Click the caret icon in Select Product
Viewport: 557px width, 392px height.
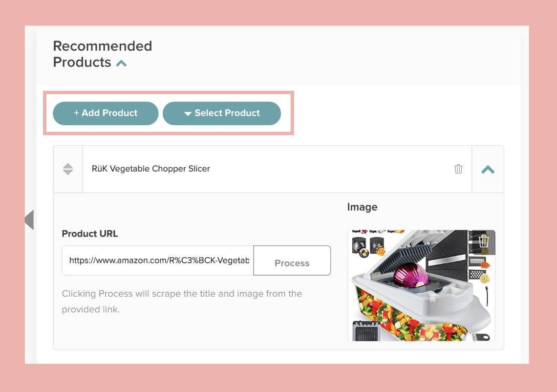pos(188,114)
